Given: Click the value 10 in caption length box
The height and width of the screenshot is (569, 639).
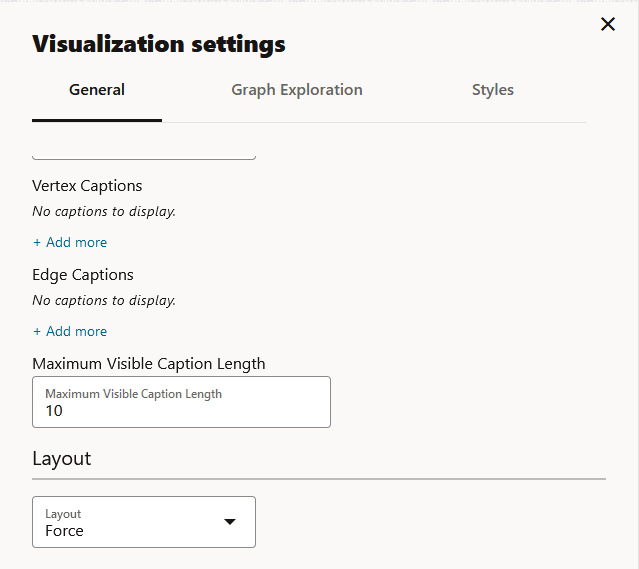Looking at the screenshot, I should tap(54, 410).
